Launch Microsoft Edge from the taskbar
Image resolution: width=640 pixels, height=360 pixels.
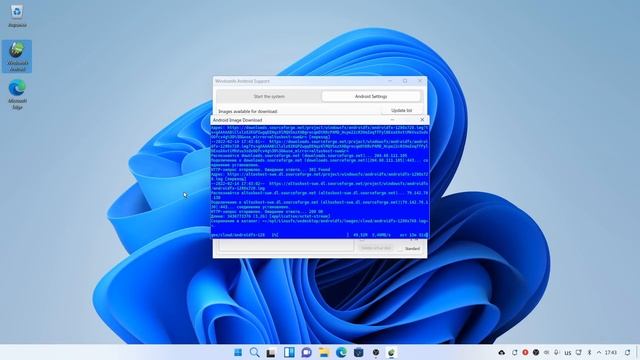(341, 352)
